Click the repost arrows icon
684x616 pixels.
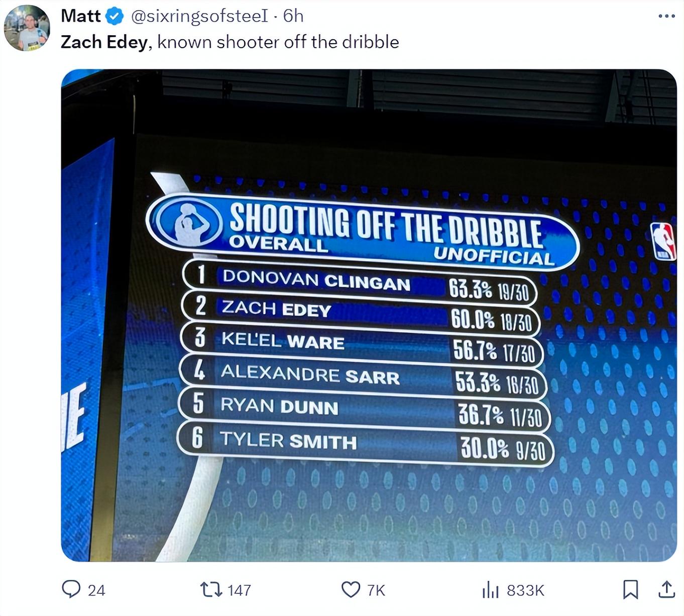pyautogui.click(x=211, y=589)
